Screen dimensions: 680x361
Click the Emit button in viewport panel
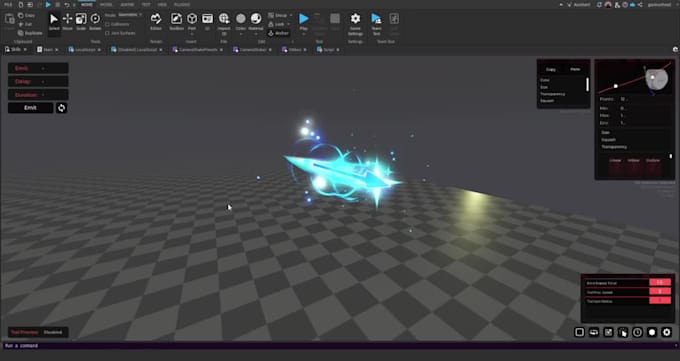click(30, 108)
